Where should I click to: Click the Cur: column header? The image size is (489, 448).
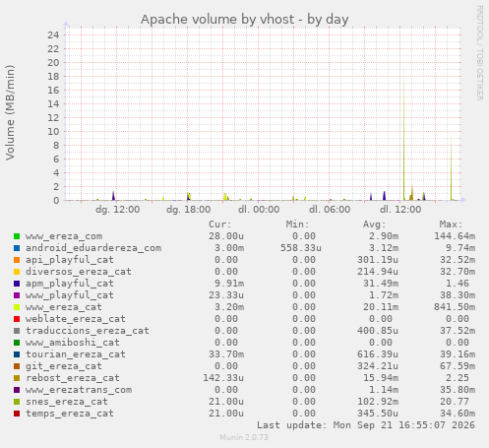[x=220, y=224]
